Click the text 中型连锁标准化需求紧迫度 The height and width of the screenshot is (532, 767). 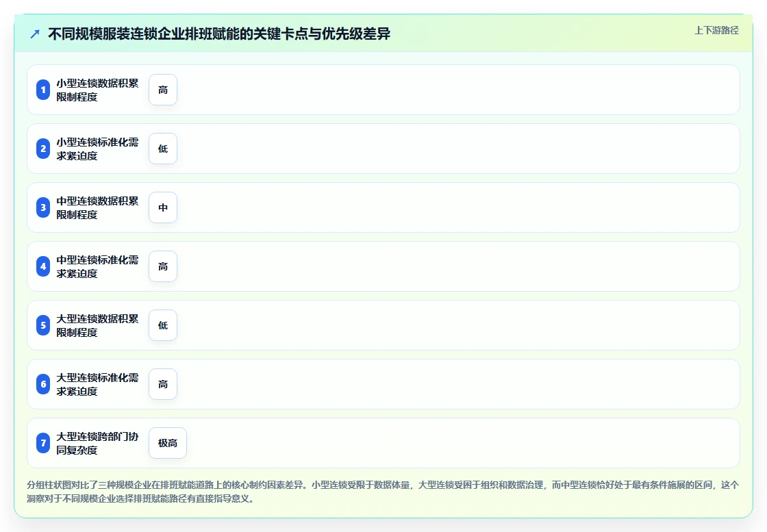coord(97,266)
